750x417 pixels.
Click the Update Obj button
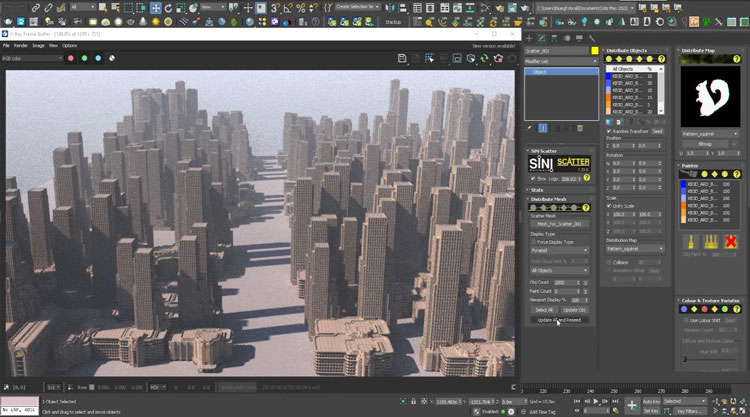pyautogui.click(x=574, y=310)
